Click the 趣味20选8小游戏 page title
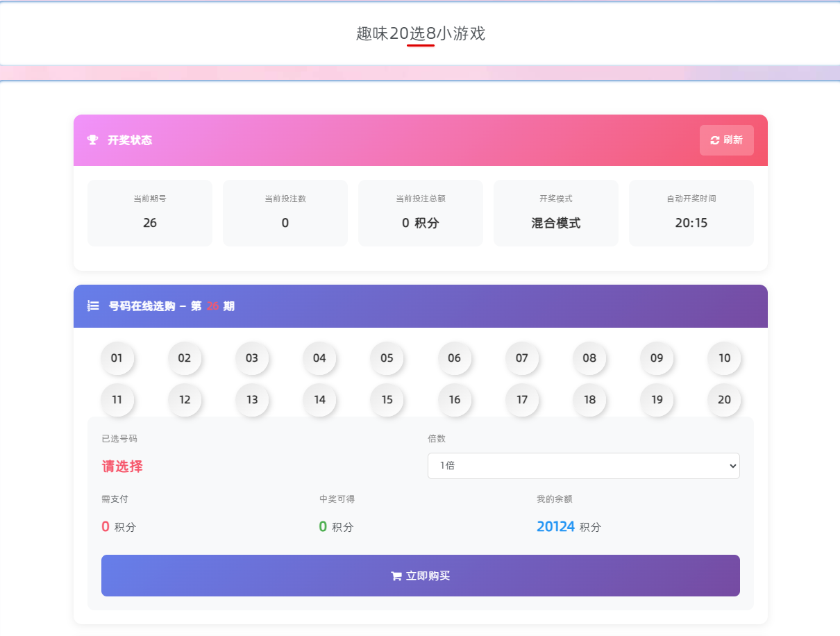 pos(420,33)
